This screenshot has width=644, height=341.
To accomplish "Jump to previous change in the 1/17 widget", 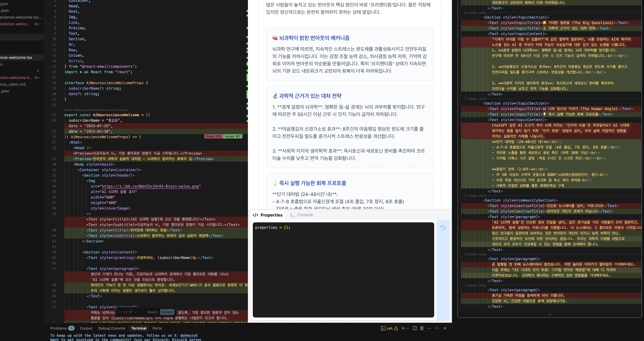I will [x=121, y=312].
